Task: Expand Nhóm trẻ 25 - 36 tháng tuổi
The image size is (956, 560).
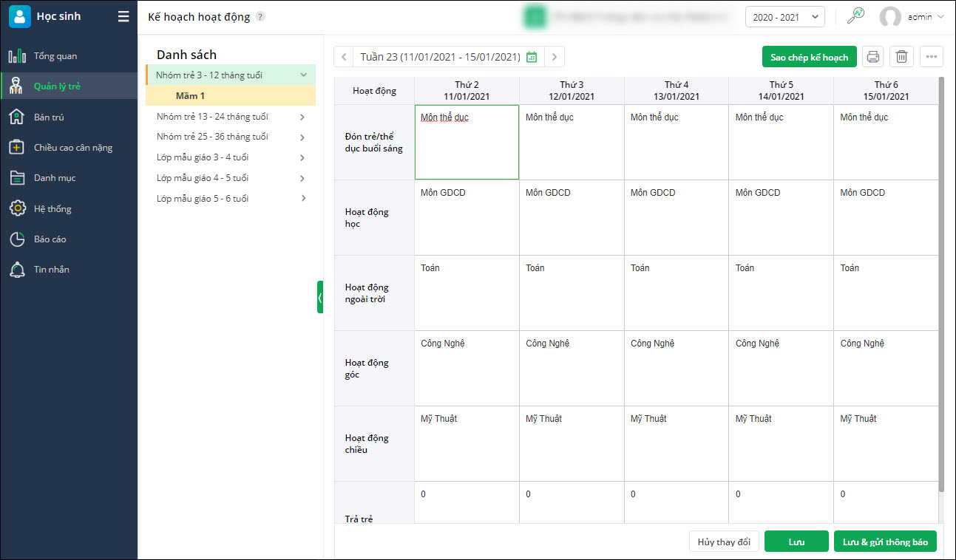Action: point(303,137)
